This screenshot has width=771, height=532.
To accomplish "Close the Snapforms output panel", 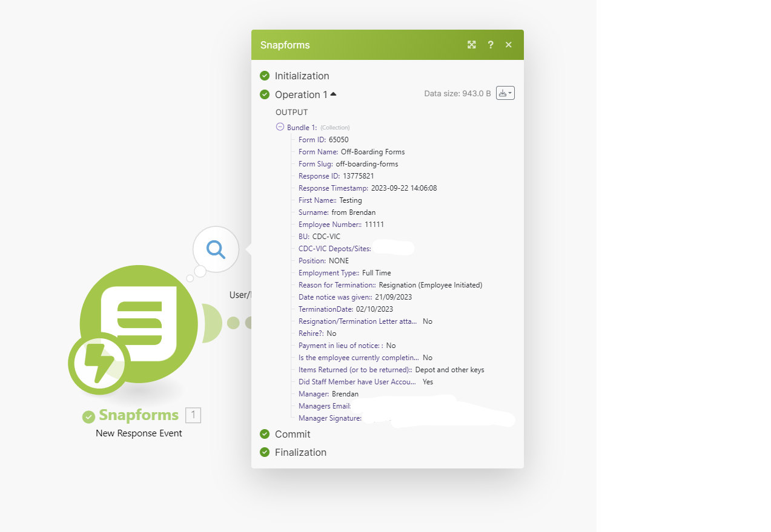I will (509, 45).
